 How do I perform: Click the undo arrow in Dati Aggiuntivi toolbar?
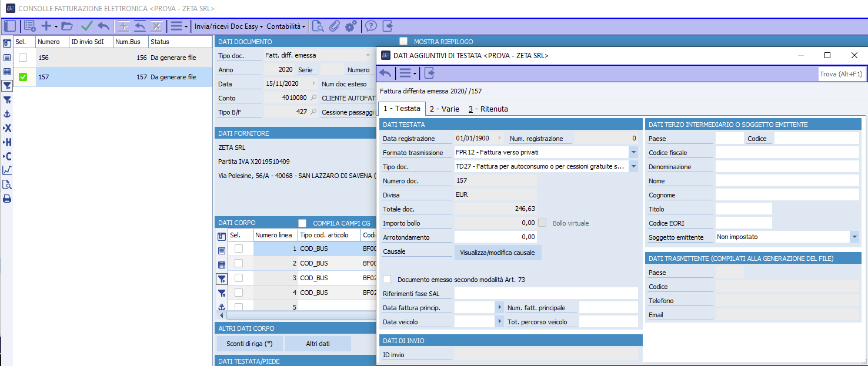(x=385, y=73)
